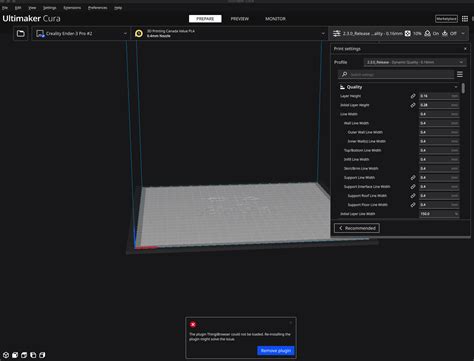
Task: Click the red error icon in the notification
Action: point(193,324)
